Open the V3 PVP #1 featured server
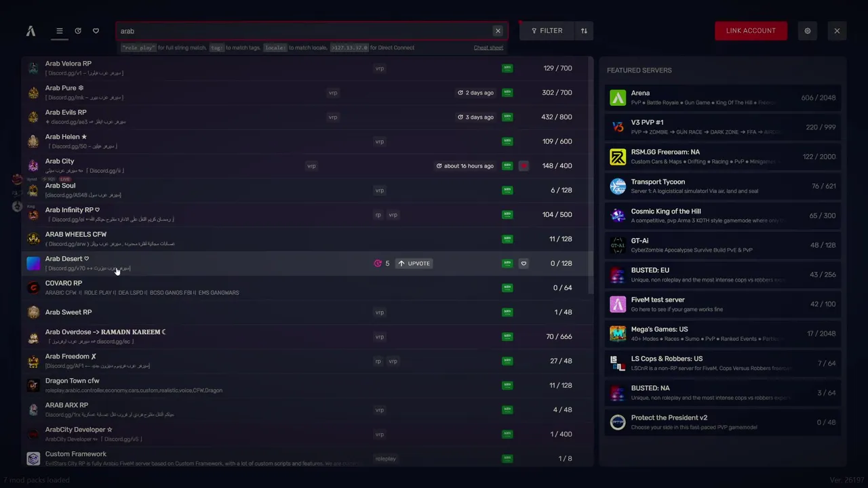The height and width of the screenshot is (488, 868). 722,127
